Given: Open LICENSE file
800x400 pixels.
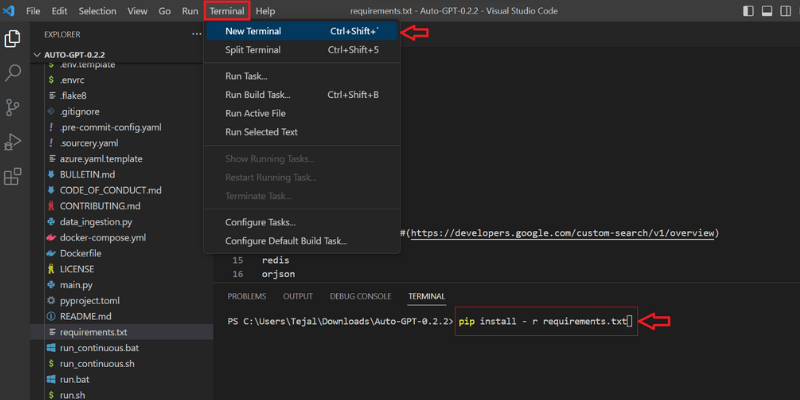Looking at the screenshot, I should click(77, 269).
